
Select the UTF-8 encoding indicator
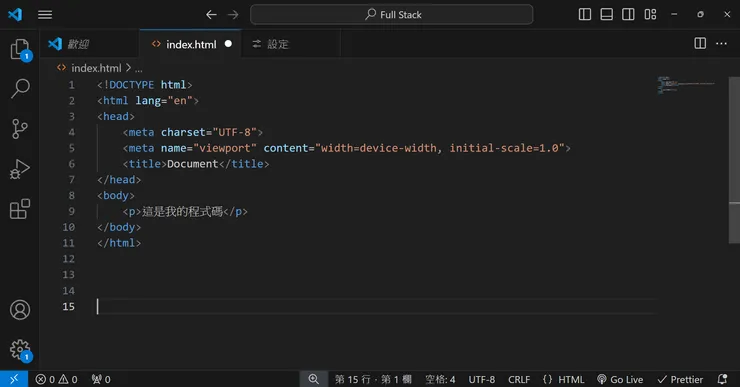coord(482,379)
